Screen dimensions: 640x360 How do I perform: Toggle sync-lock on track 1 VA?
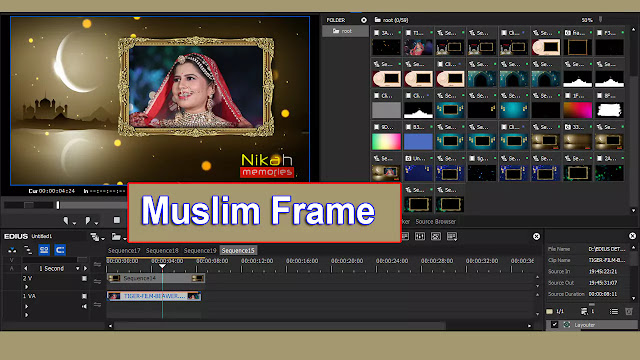(97, 304)
